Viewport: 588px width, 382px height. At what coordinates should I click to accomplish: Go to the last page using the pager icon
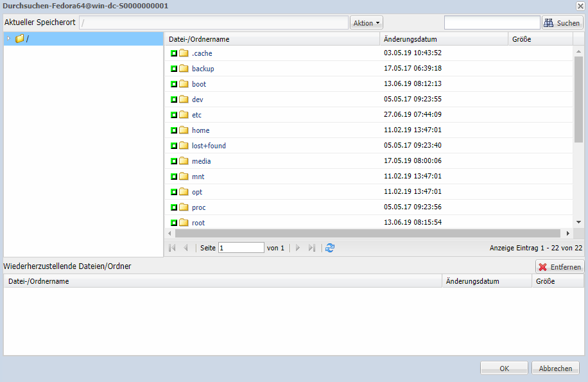coord(312,248)
